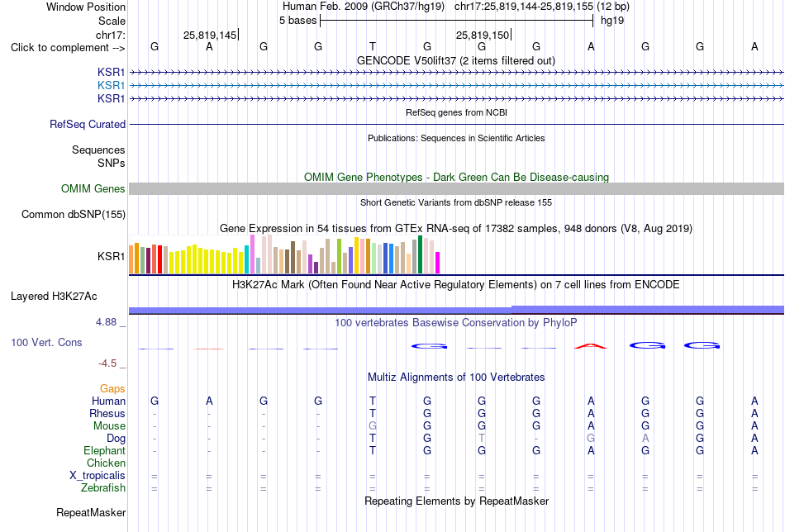Screen dimensions: 785x532
Task: Open the 'RefSeq genes from NCBI' track title
Action: point(456,112)
